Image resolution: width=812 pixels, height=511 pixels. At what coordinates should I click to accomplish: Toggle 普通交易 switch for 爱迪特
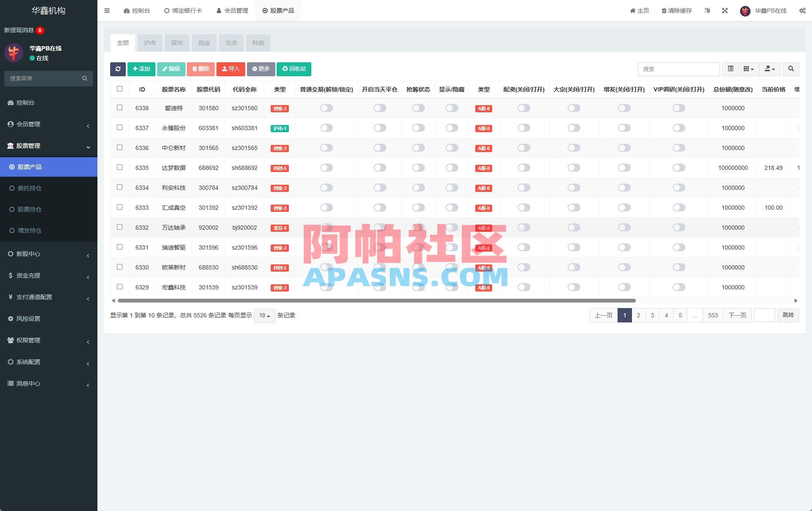pyautogui.click(x=326, y=108)
